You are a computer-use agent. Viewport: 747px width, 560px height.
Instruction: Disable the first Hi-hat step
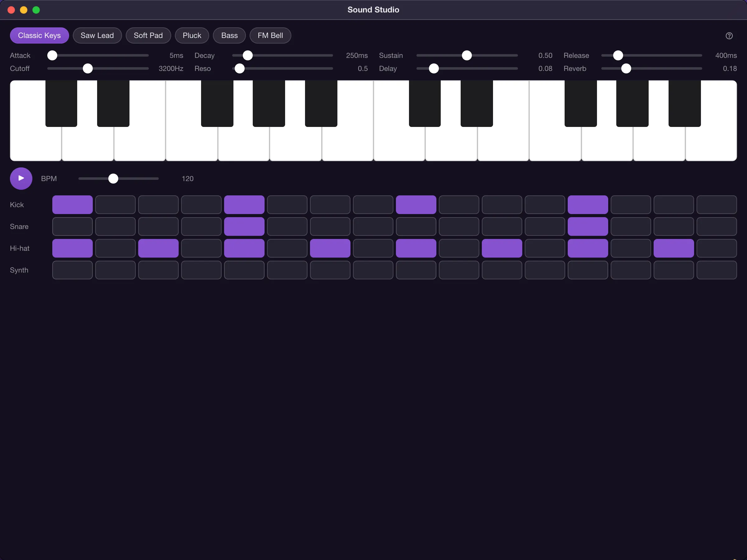coord(72,248)
